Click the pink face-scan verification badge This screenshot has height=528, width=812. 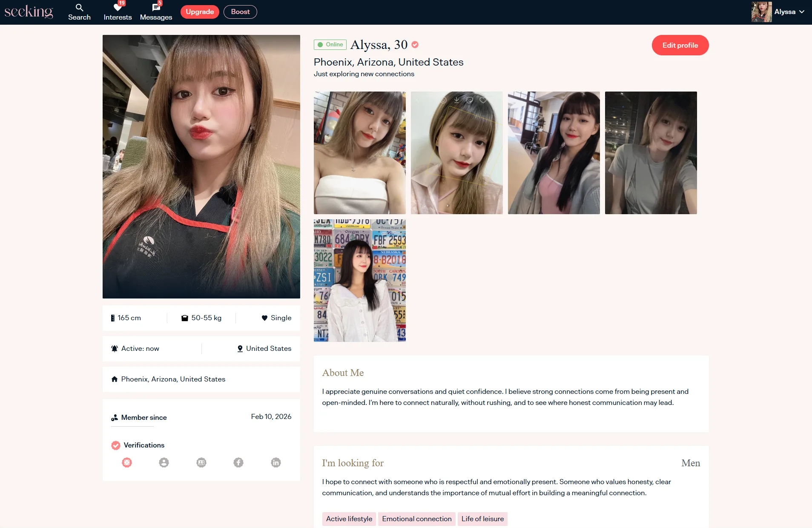[x=127, y=462]
